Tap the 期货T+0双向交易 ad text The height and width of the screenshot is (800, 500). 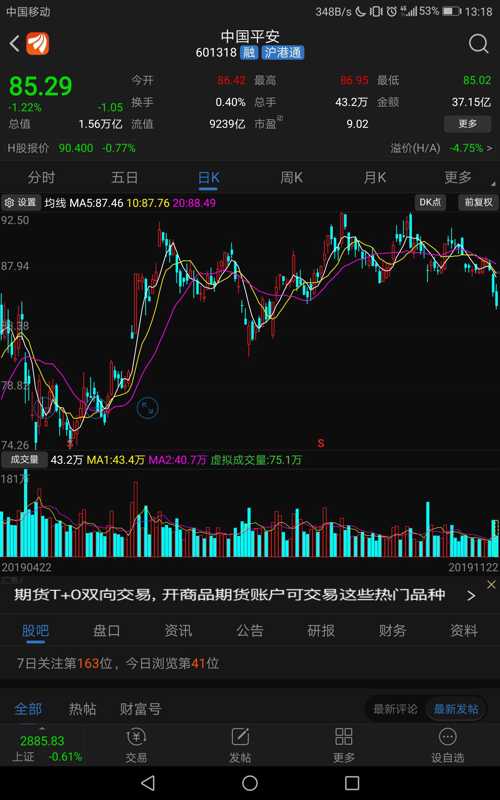point(230,595)
